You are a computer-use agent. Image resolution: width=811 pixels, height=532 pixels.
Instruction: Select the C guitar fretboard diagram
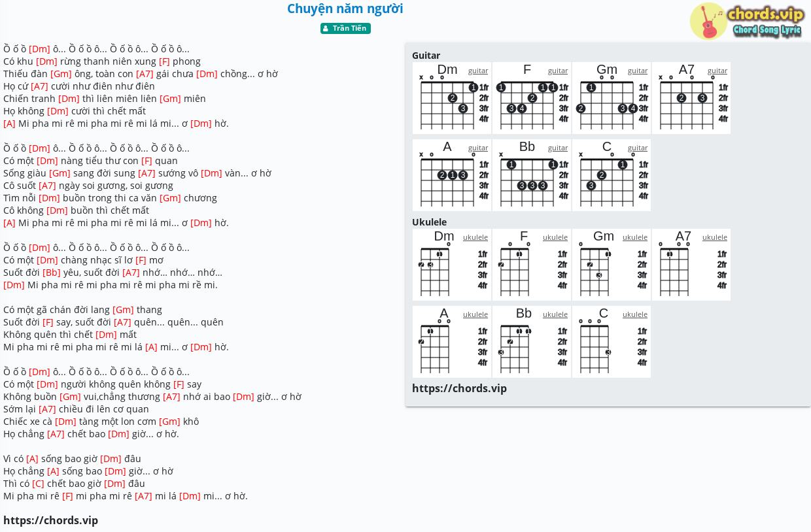[612, 175]
